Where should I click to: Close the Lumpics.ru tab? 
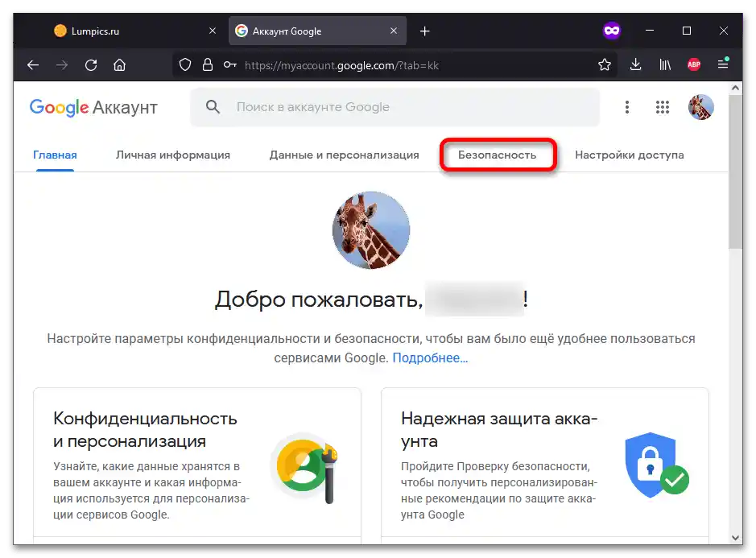click(212, 31)
